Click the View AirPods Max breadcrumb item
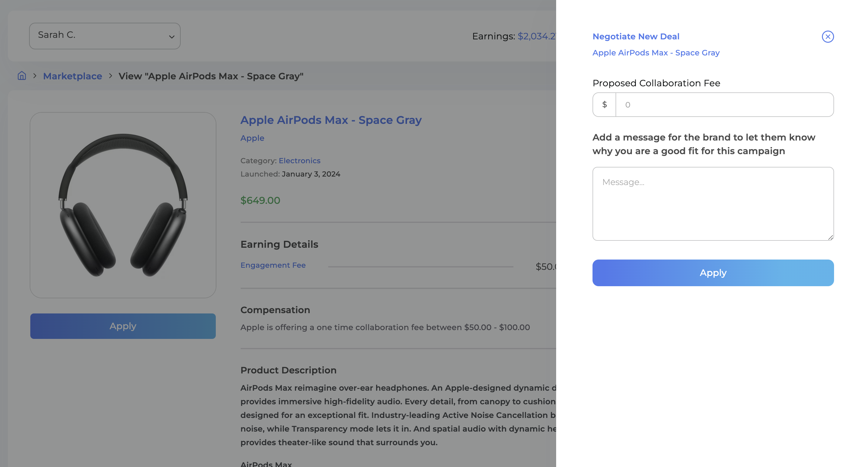This screenshot has width=868, height=467. pos(211,75)
